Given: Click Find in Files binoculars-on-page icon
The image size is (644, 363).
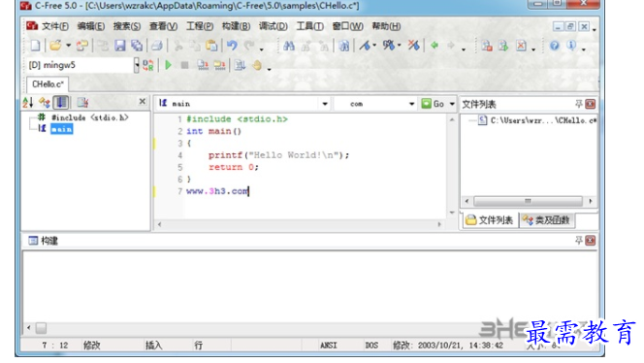Looking at the screenshot, I should point(343,46).
